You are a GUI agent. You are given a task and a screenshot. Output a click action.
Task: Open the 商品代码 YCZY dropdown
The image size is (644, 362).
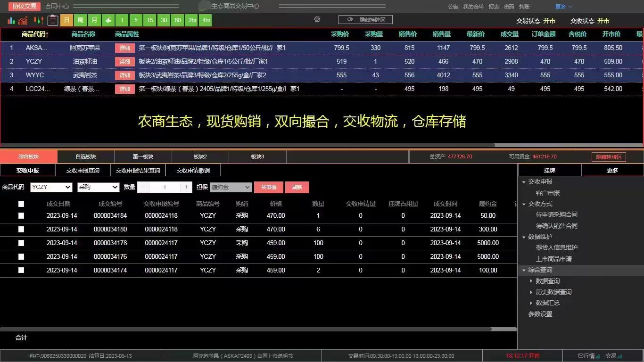pos(50,187)
